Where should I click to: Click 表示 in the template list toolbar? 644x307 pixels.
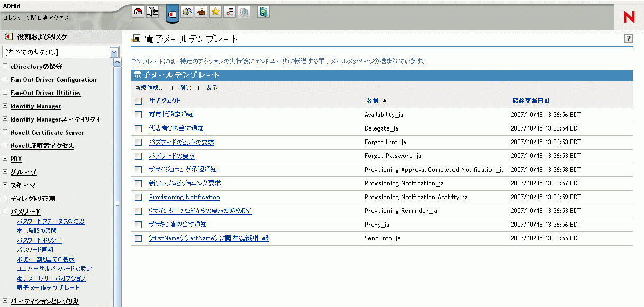tap(211, 87)
